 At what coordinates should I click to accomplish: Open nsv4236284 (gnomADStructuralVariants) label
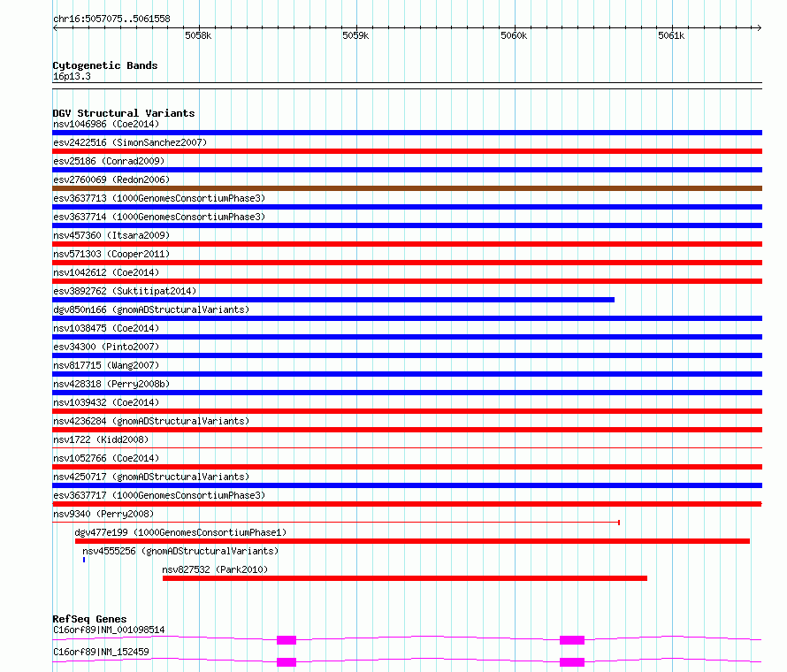point(151,421)
